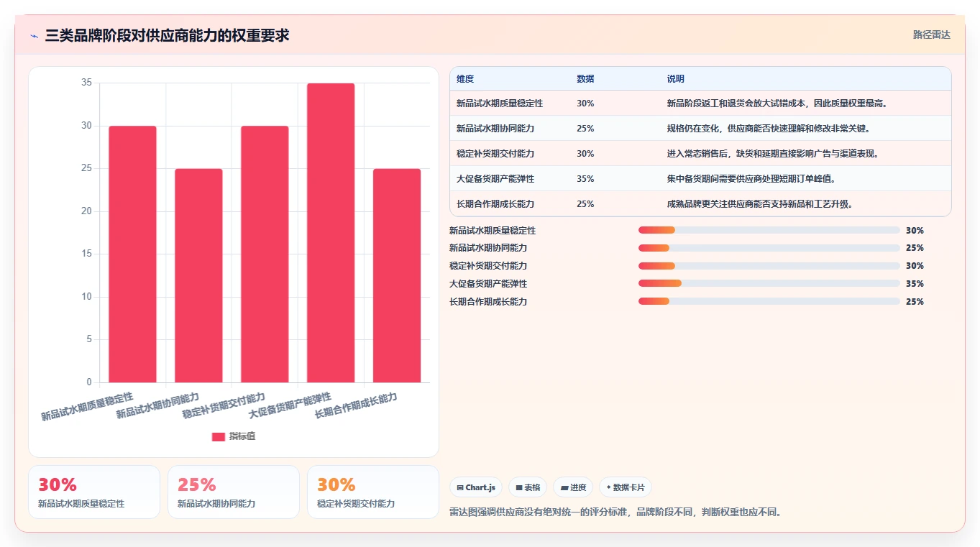Click the Chart.js chip
Screen dimensions: 980x547
pos(476,487)
